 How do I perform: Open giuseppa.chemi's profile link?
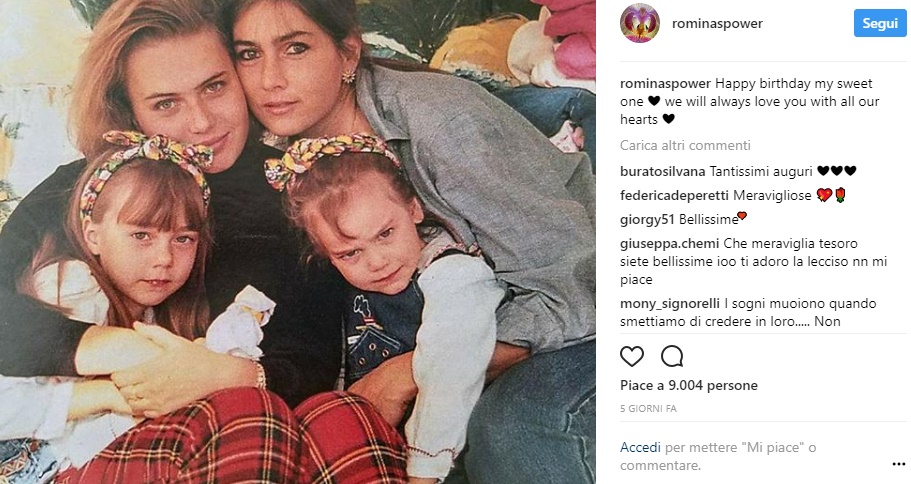coord(669,243)
